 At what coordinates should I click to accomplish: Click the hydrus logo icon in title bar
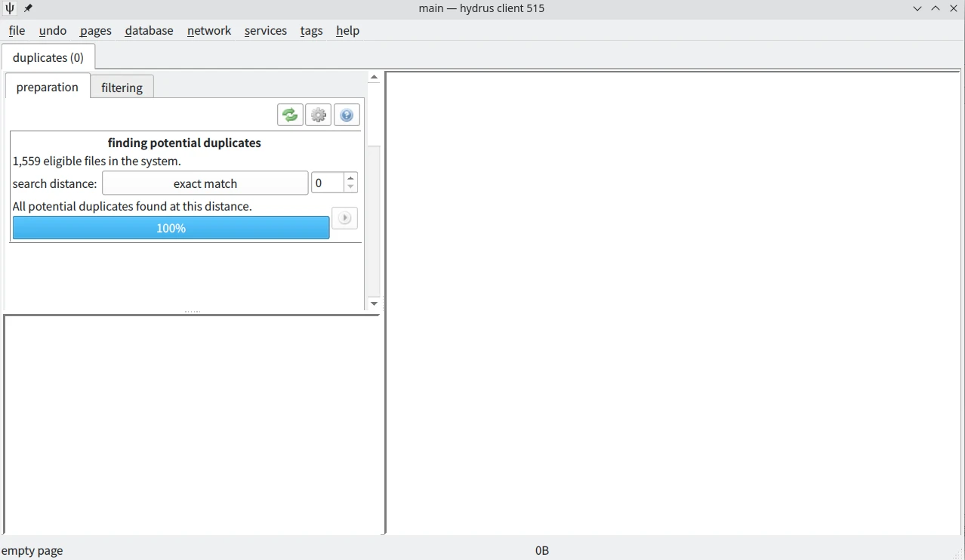(10, 8)
